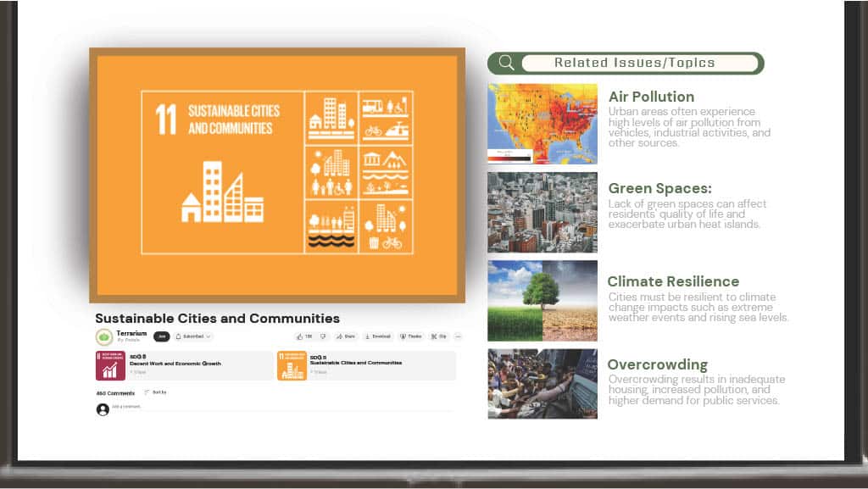Screen dimensions: 868x489
Task: Open the Climate Resilience tree thumbnail
Action: point(542,301)
